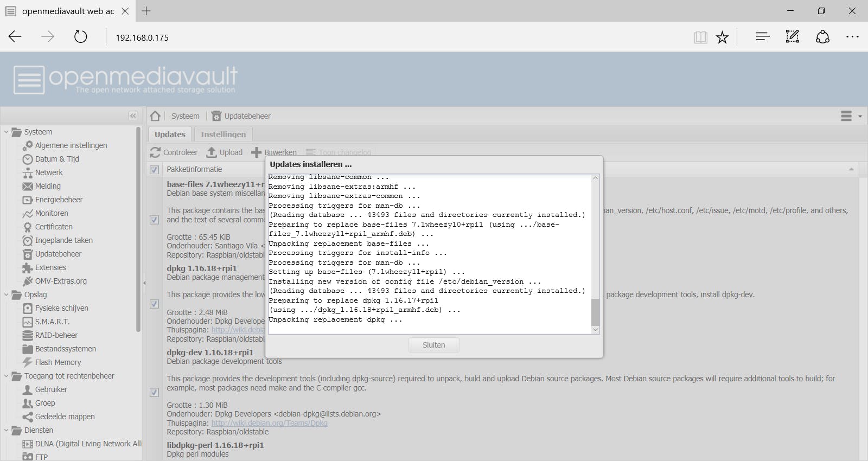Switch to the Instellingen tab

223,134
